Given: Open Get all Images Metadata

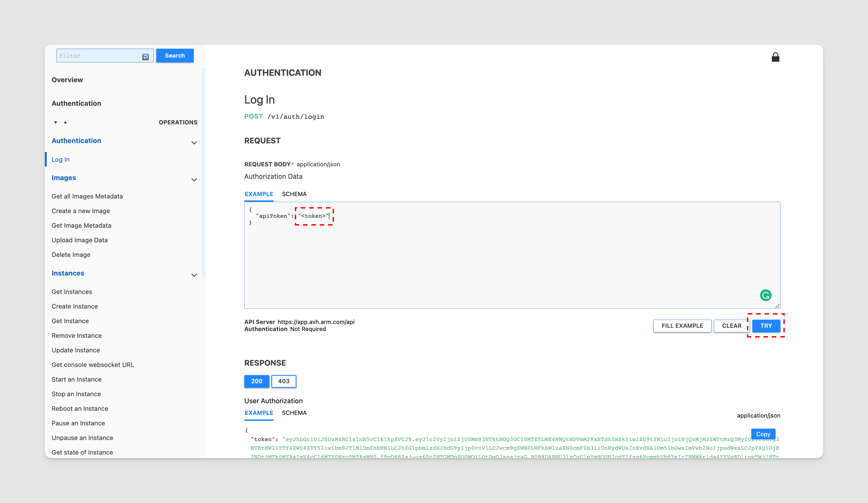Looking at the screenshot, I should tap(87, 196).
